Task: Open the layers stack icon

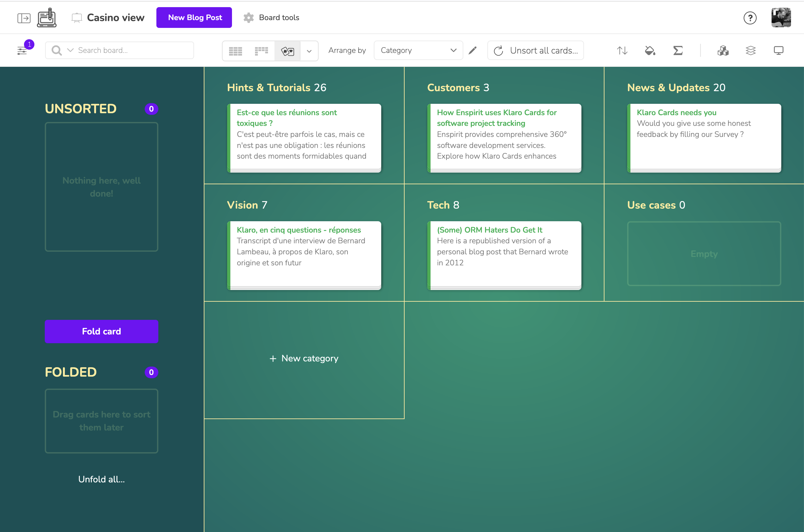Action: point(751,51)
